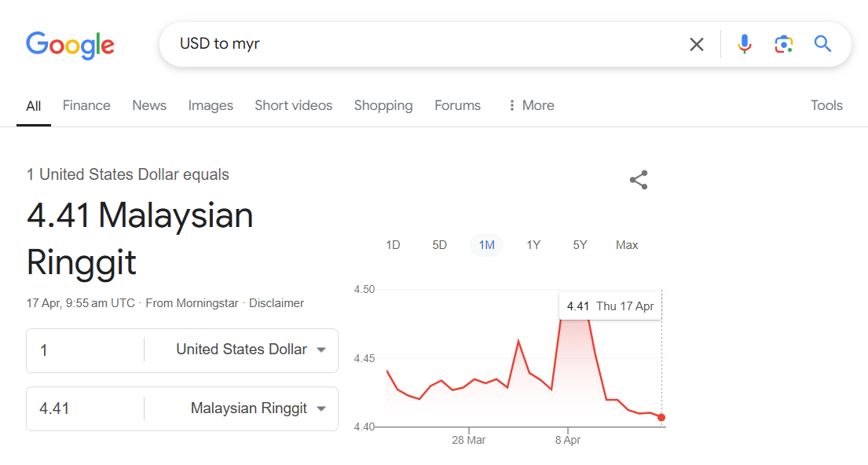Click the red endpoint dot on chart
The width and height of the screenshot is (868, 465).
661,417
